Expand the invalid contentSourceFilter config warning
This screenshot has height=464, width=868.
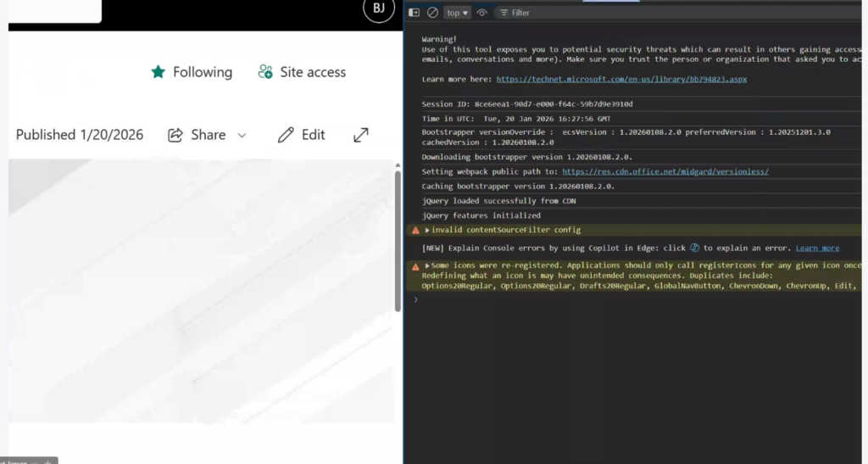(428, 230)
